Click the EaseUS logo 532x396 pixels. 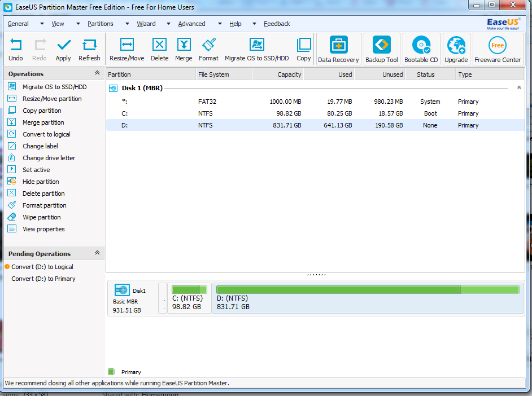click(x=503, y=24)
